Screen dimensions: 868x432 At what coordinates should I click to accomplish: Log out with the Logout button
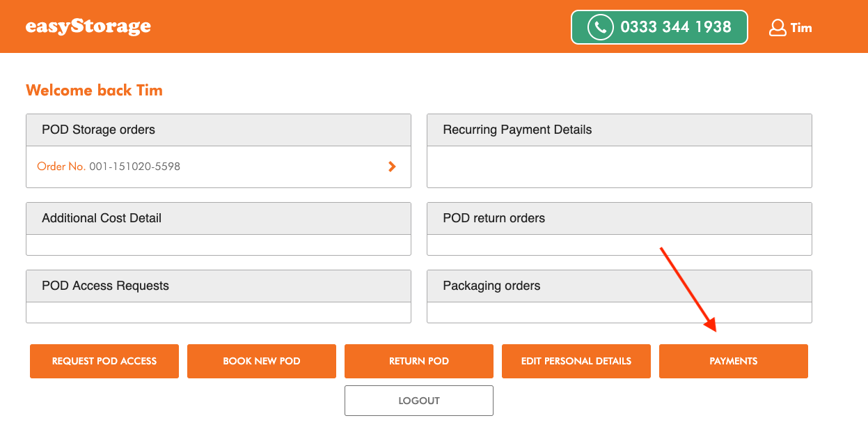[x=419, y=401]
